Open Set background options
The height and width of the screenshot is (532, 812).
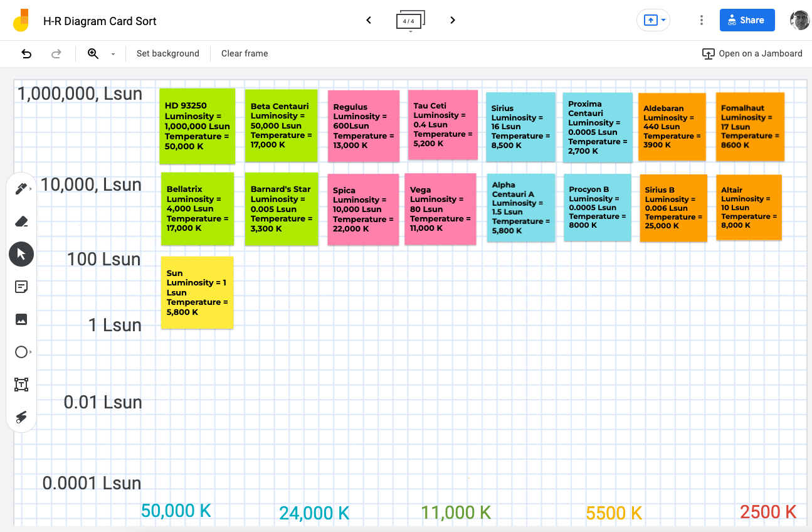[167, 53]
